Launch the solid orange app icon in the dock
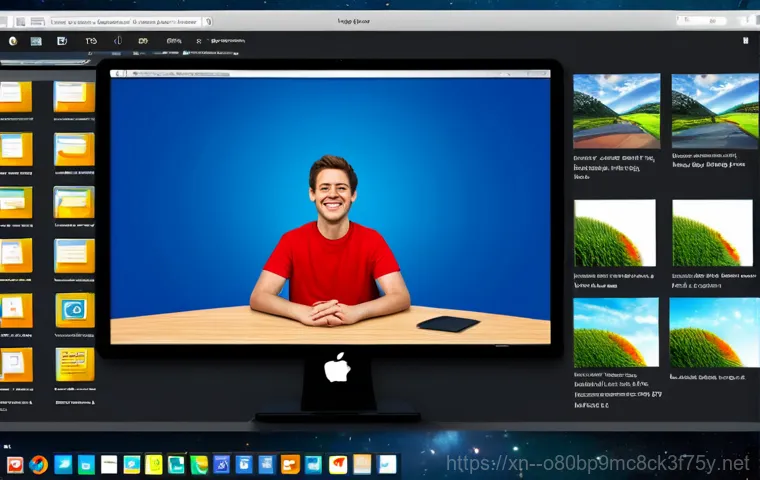This screenshot has width=760, height=480. click(x=290, y=464)
